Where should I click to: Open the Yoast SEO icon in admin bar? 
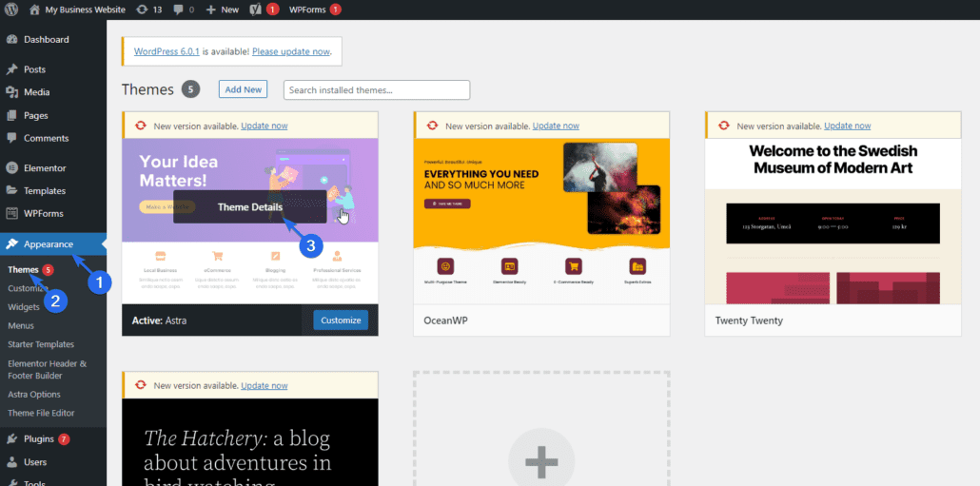pos(254,10)
